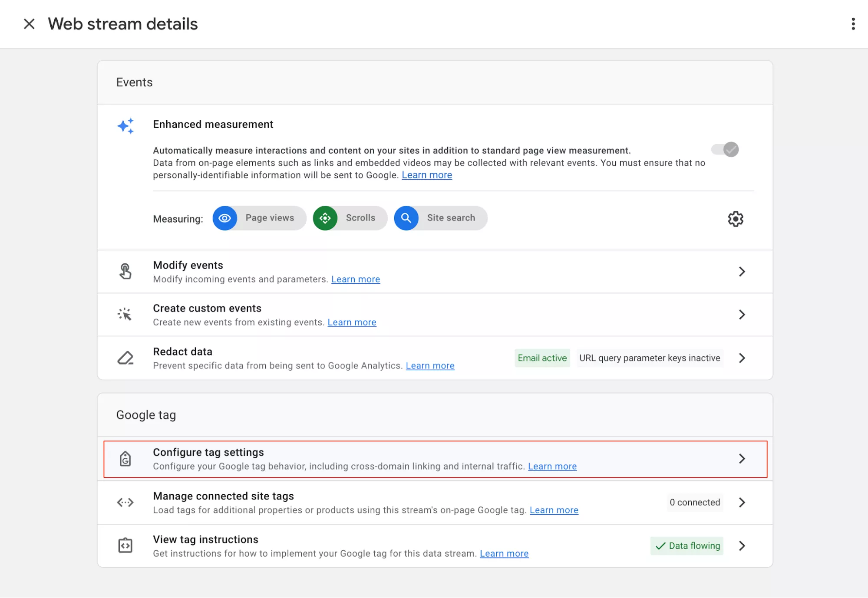
Task: Click the Enhanced measurement sparkle icon
Action: pyautogui.click(x=125, y=126)
